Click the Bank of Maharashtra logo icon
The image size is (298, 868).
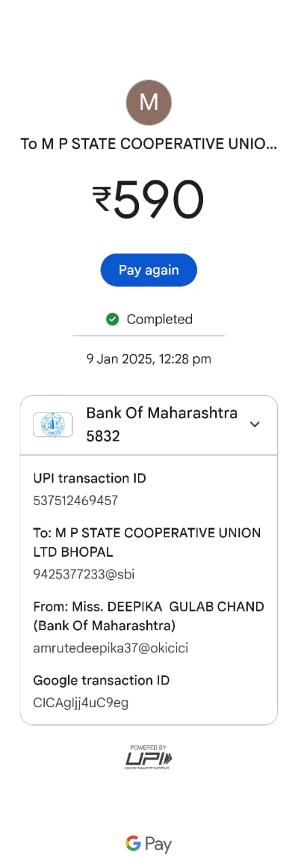click(x=53, y=425)
